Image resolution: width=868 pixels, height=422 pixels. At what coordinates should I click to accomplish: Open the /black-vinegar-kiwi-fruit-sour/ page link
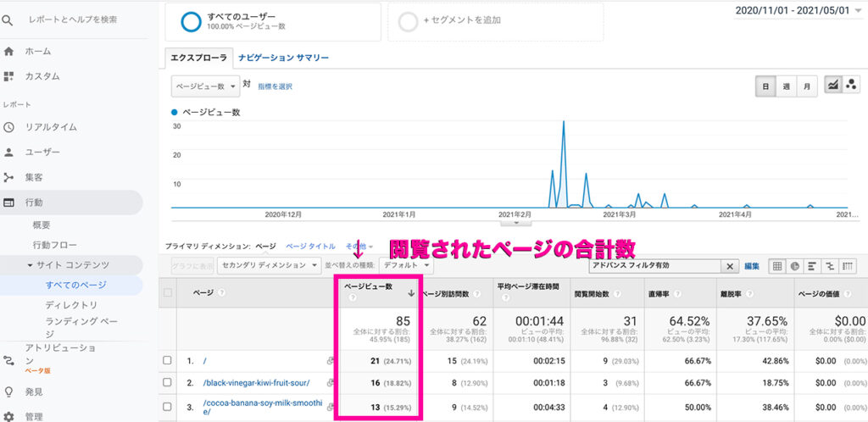click(256, 383)
